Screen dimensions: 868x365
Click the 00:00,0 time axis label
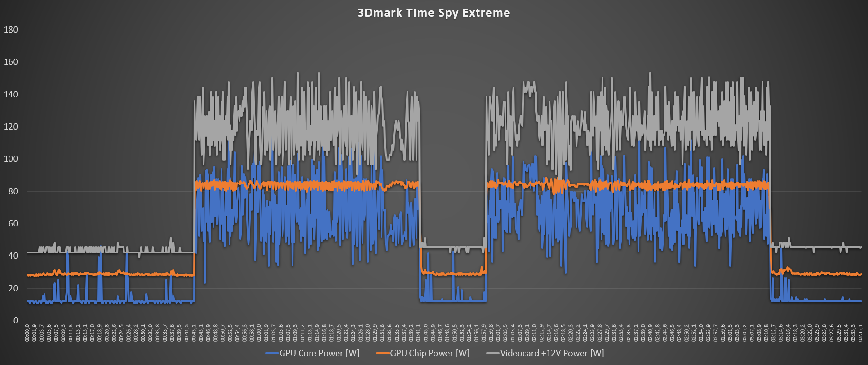(27, 333)
